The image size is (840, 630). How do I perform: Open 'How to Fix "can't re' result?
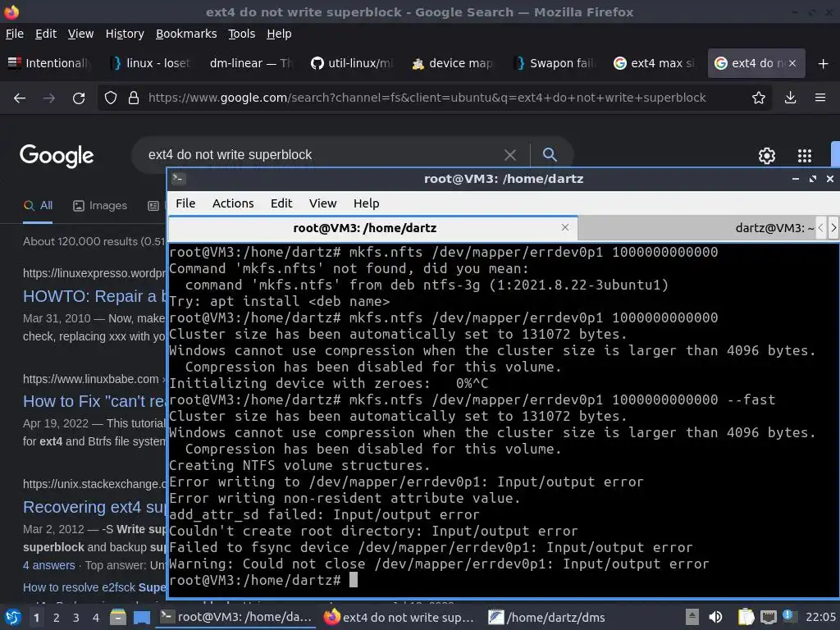[x=94, y=401]
